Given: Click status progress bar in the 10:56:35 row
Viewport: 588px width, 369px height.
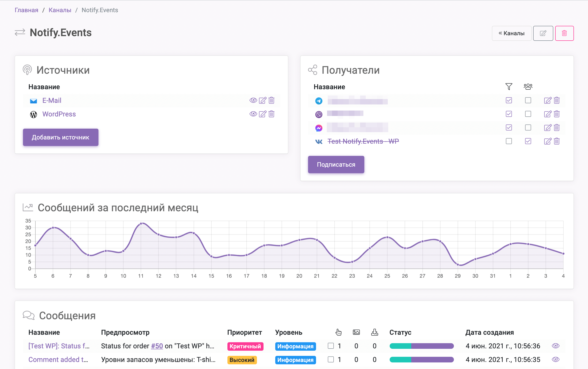Looking at the screenshot, I should (x=422, y=360).
